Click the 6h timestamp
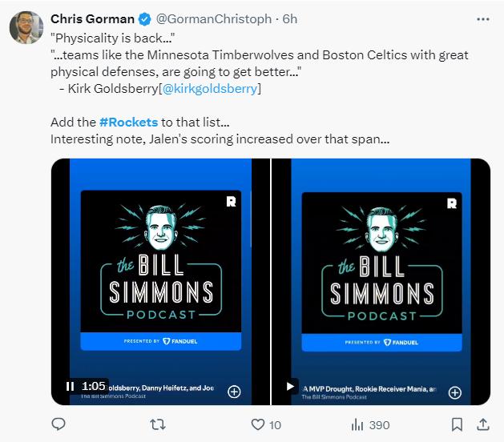 tap(290, 19)
